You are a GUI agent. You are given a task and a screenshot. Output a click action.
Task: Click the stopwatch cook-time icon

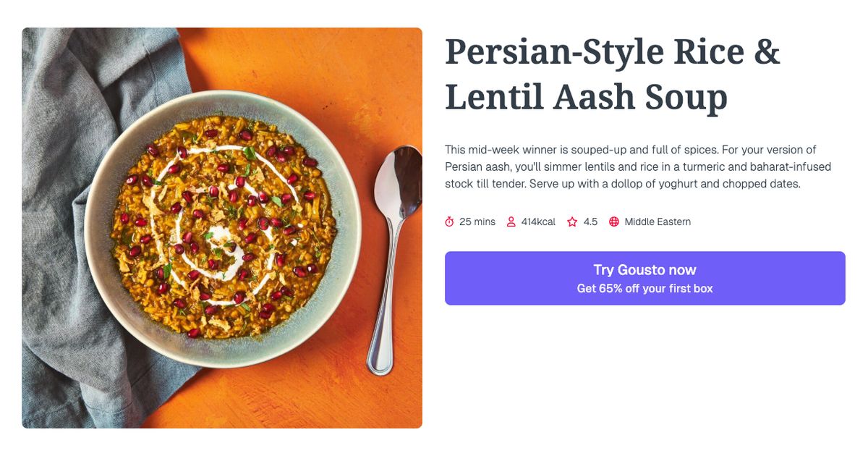pos(450,221)
